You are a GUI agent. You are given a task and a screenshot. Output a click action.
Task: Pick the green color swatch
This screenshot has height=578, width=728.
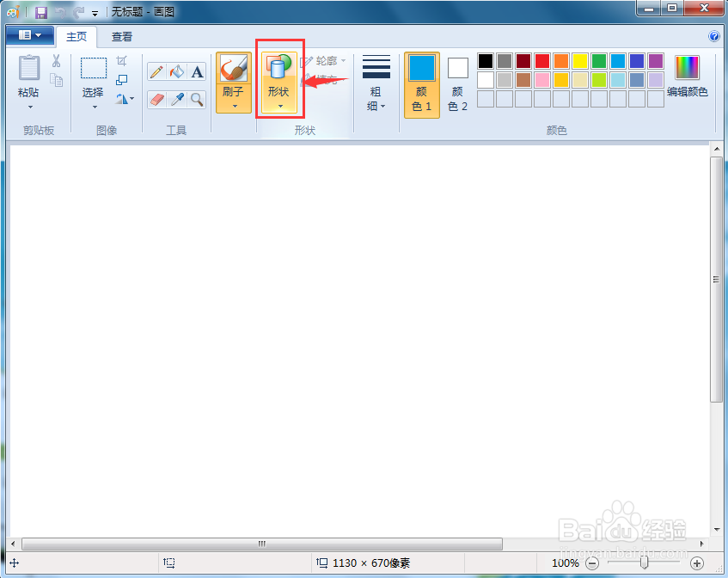point(599,61)
